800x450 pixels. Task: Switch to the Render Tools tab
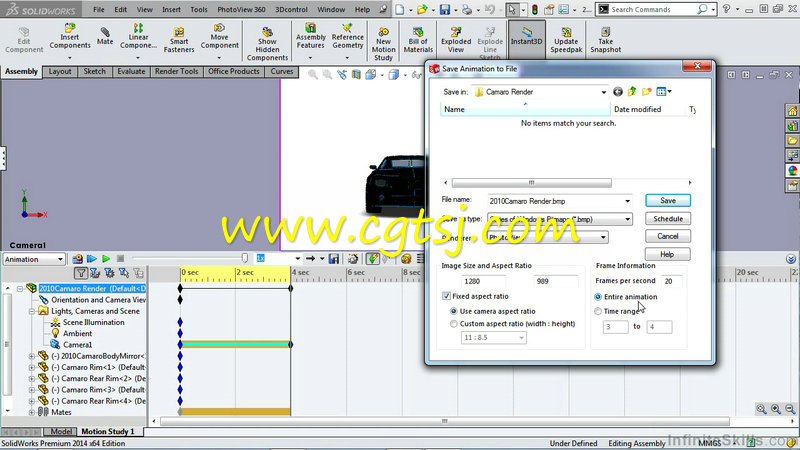(x=177, y=71)
